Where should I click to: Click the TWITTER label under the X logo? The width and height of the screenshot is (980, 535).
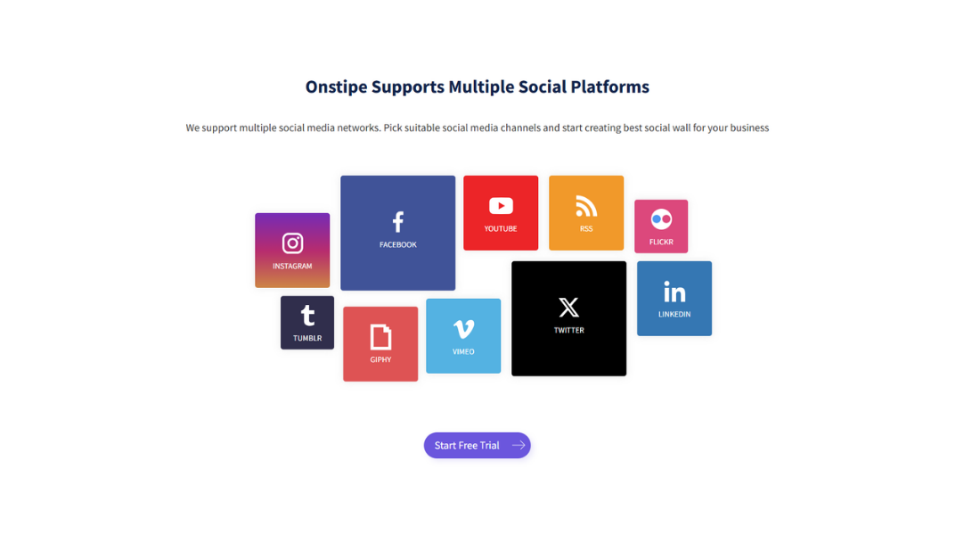click(568, 332)
